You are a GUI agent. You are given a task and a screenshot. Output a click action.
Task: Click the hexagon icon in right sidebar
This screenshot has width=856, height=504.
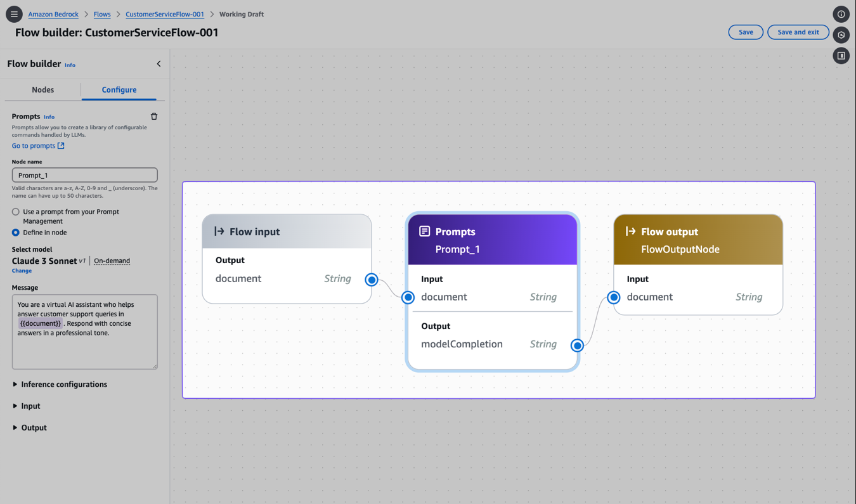pyautogui.click(x=841, y=35)
